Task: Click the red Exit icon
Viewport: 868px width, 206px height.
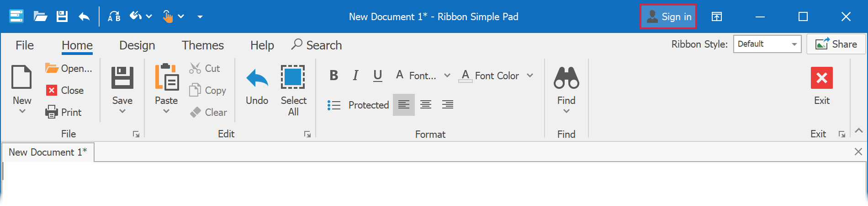Action: tap(821, 78)
